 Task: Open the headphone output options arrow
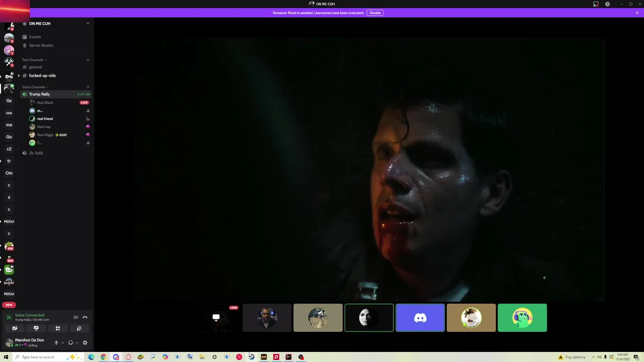(x=76, y=343)
